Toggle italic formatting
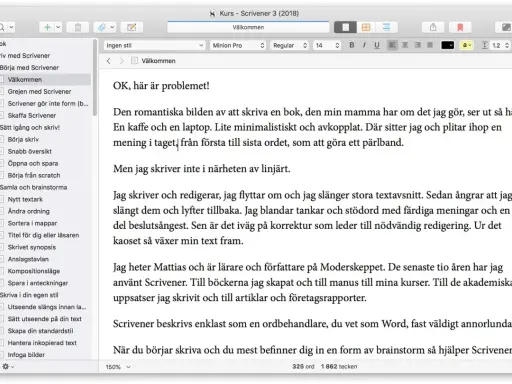 pyautogui.click(x=364, y=45)
